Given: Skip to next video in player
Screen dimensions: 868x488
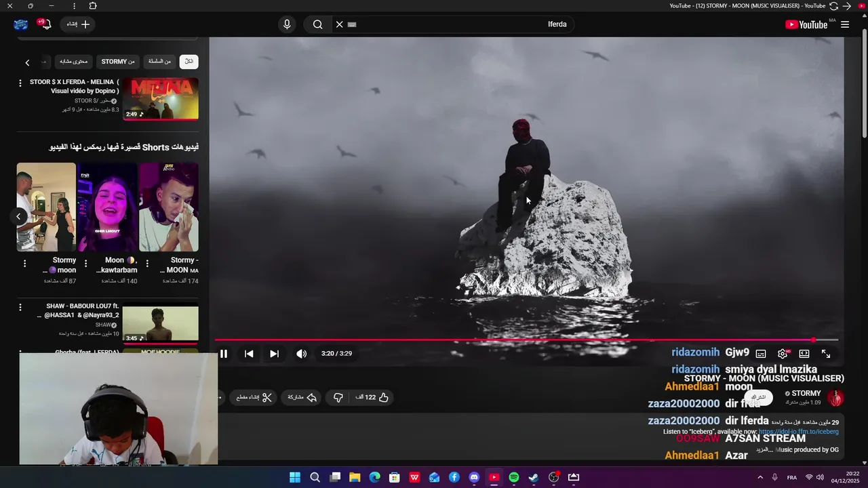Looking at the screenshot, I should [274, 354].
